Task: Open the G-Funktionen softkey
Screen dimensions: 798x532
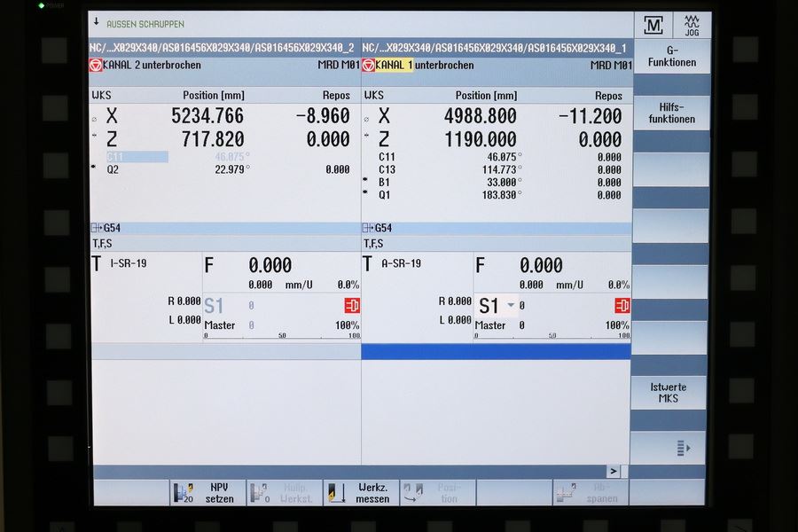Action: (x=671, y=57)
